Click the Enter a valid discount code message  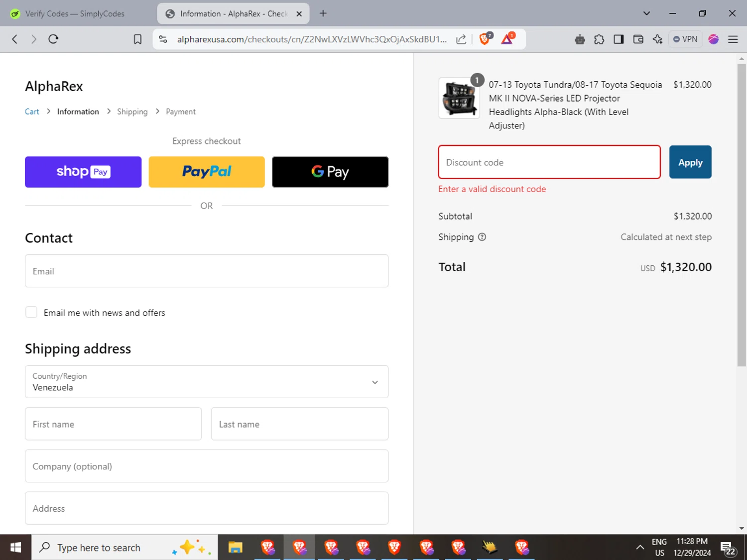point(492,189)
